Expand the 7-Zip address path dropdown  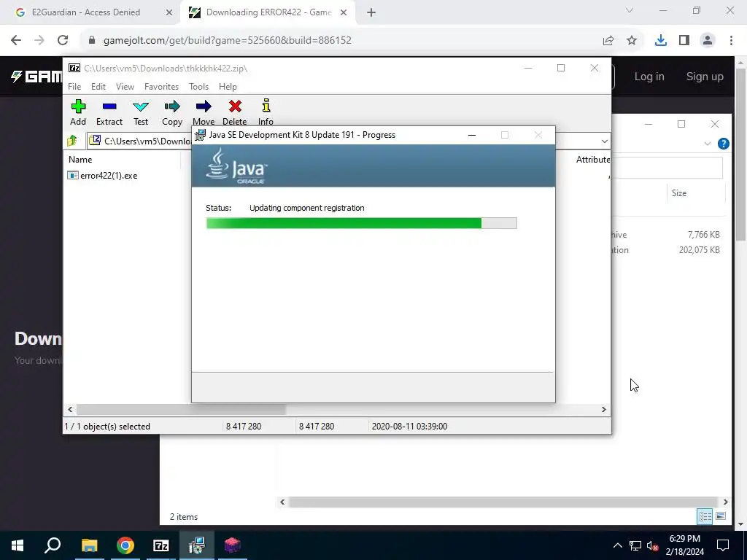tap(604, 141)
